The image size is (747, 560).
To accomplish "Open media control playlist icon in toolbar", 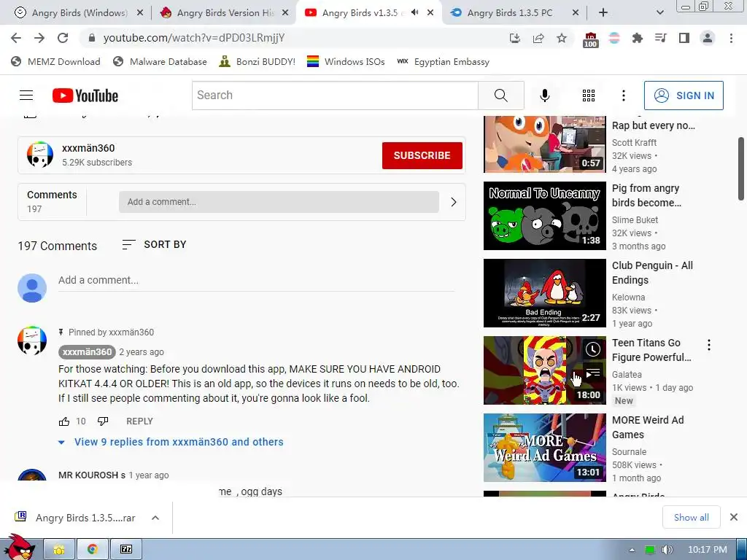I will (661, 38).
